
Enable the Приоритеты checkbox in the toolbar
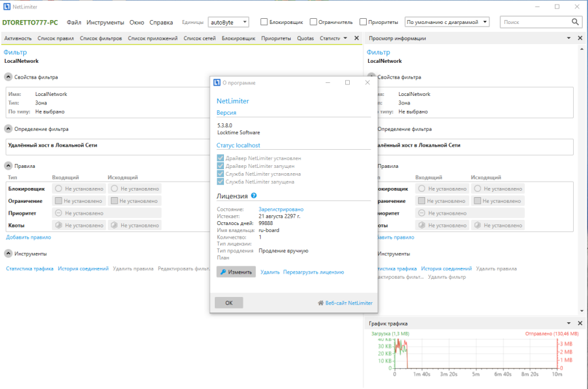click(363, 22)
